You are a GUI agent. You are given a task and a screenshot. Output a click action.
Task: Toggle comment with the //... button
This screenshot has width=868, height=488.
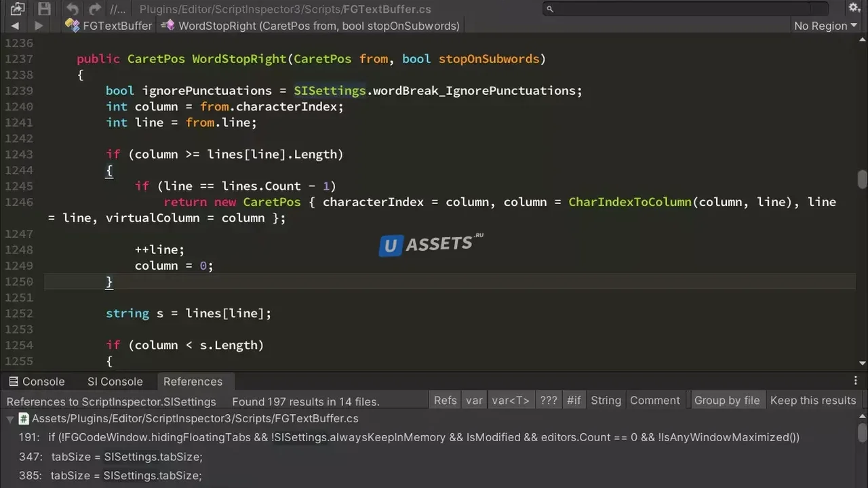117,9
